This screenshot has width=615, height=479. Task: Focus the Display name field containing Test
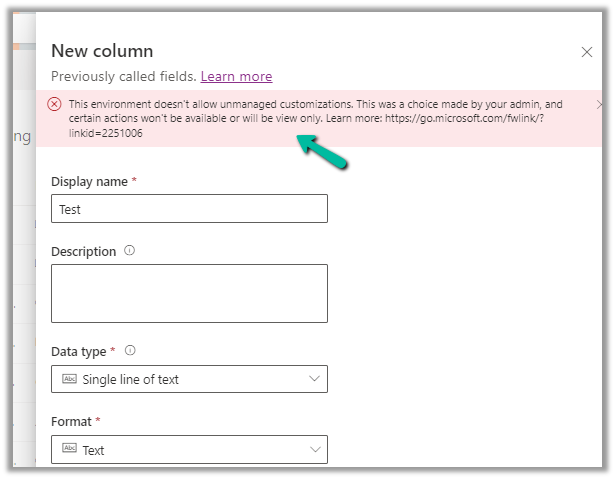[189, 209]
